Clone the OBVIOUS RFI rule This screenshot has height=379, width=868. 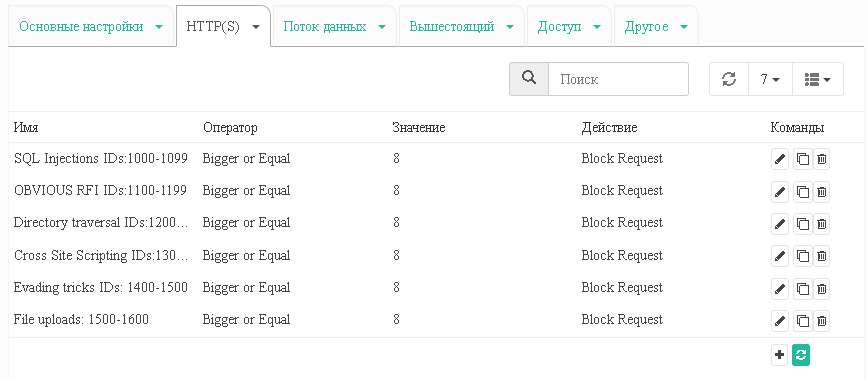pos(802,192)
